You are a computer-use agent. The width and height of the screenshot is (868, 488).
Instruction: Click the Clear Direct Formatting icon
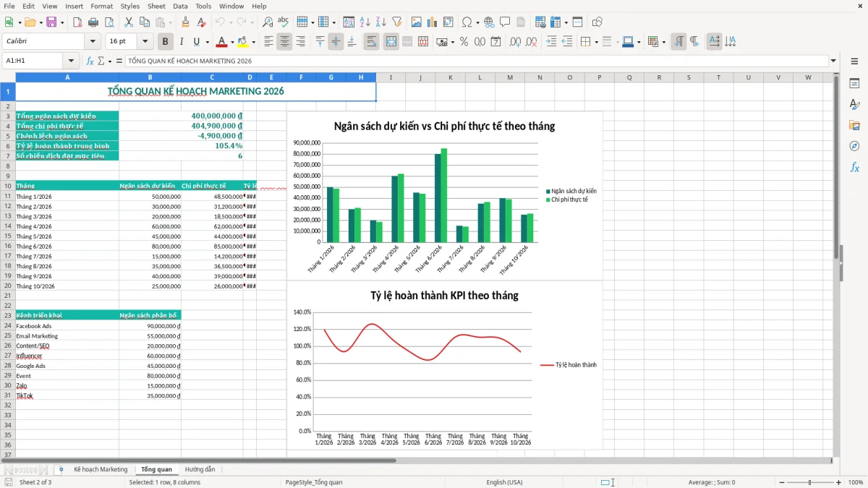(x=201, y=22)
